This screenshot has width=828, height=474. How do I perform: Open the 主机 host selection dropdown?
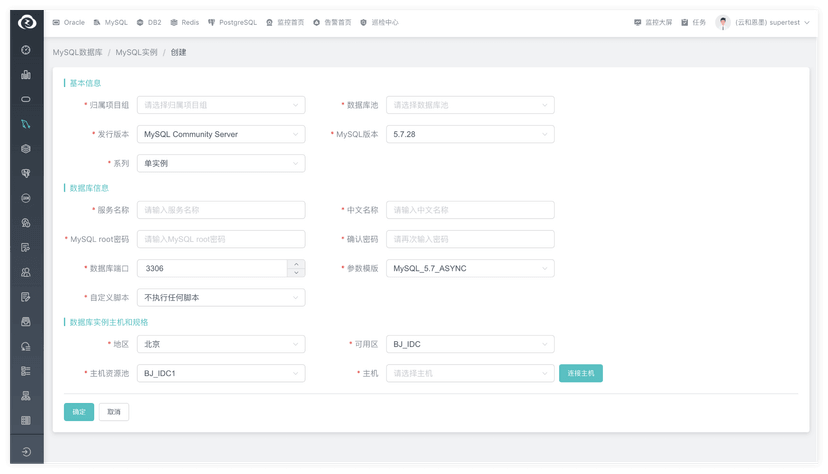[471, 373]
